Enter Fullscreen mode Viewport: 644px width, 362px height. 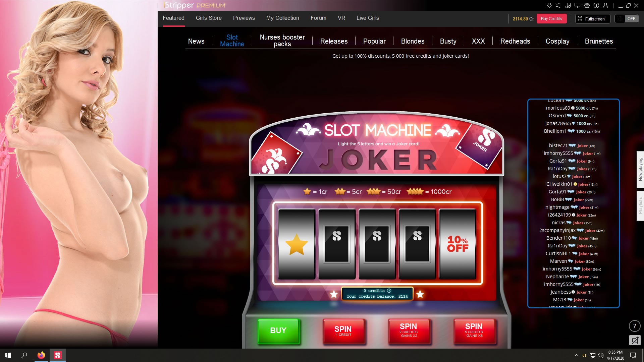[x=593, y=19]
